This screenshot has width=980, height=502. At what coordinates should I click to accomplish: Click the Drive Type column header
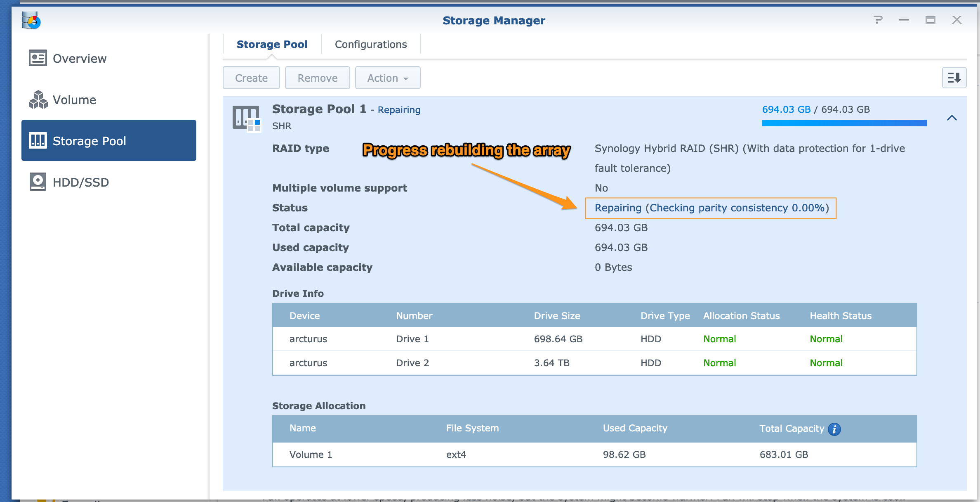coord(665,316)
